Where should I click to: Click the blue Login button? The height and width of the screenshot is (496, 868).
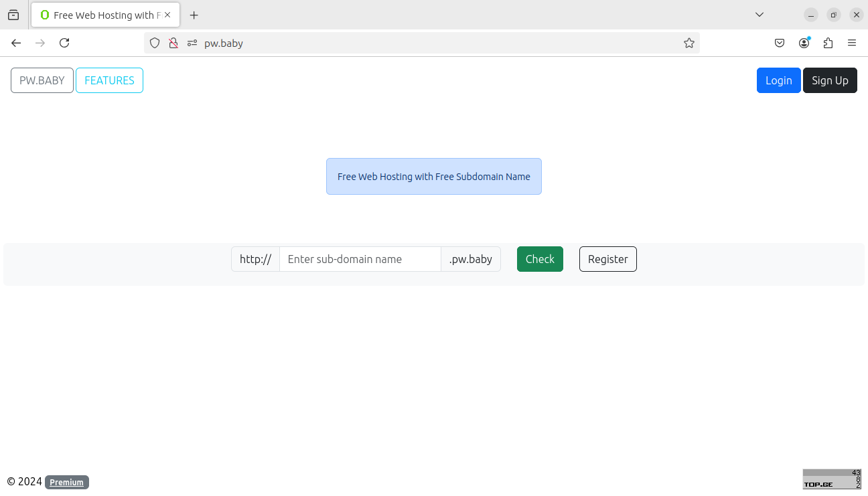[778, 80]
